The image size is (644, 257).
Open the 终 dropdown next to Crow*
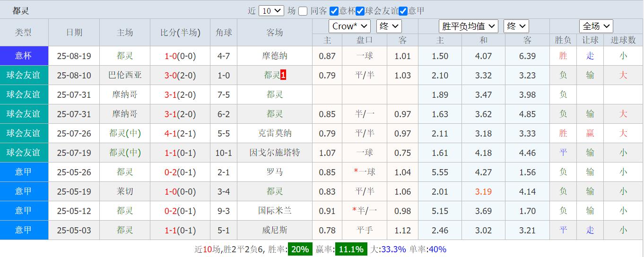(389, 26)
